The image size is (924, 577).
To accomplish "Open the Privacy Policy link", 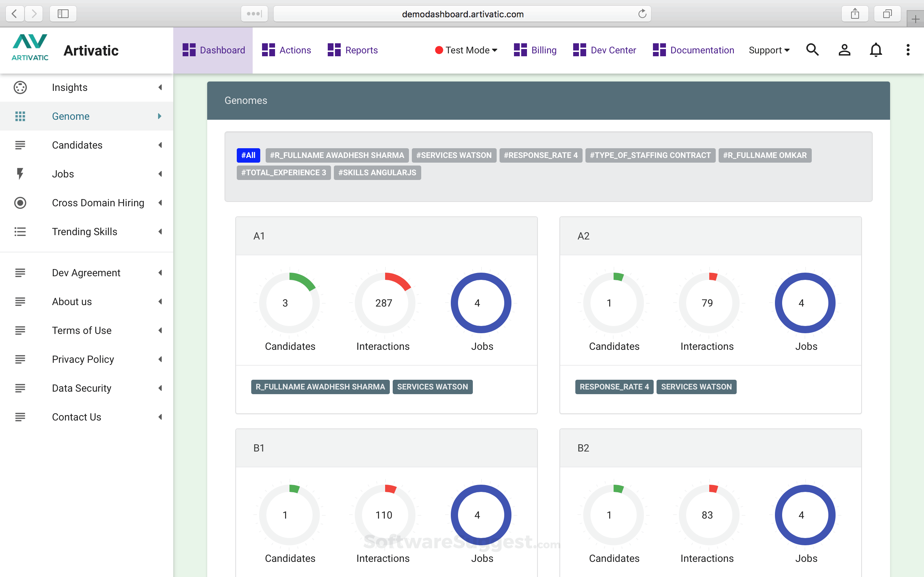I will tap(83, 360).
